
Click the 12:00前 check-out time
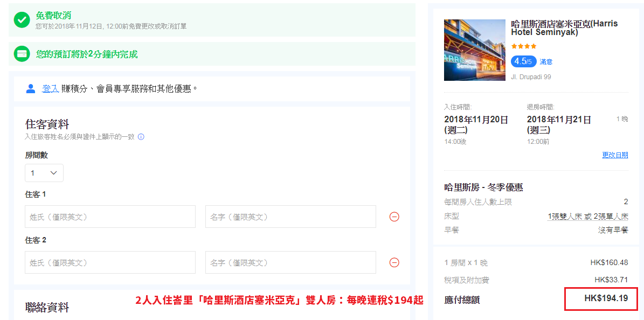538,142
